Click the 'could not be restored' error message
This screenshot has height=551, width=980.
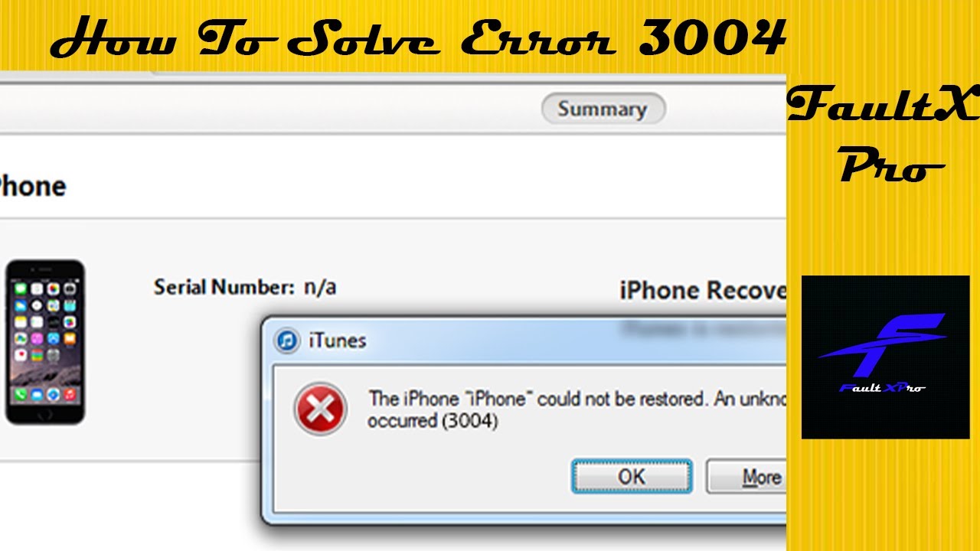pos(620,399)
